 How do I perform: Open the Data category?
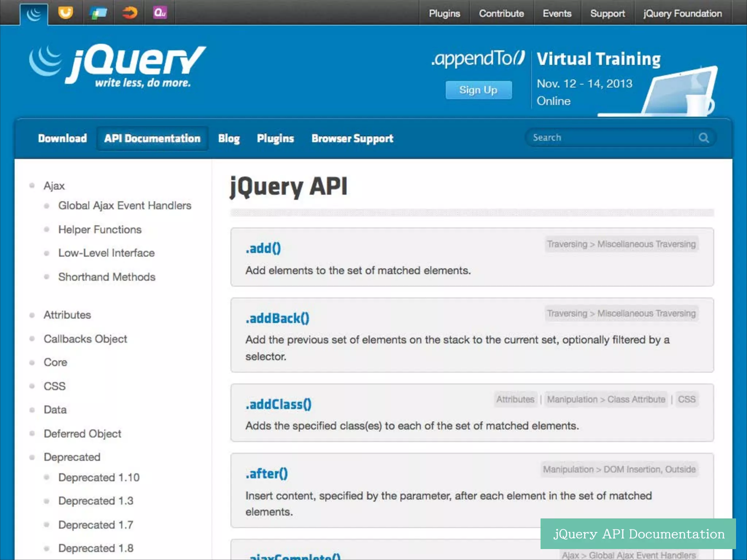tap(55, 410)
